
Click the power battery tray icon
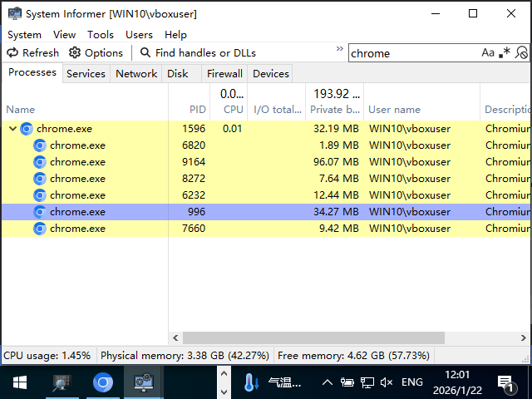pyautogui.click(x=347, y=382)
